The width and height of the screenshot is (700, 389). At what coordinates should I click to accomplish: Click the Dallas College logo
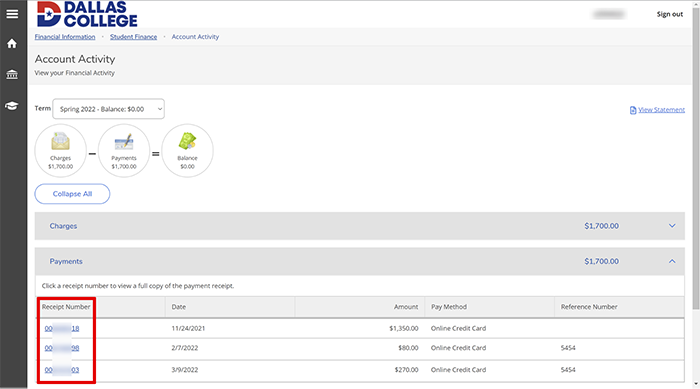coord(87,14)
